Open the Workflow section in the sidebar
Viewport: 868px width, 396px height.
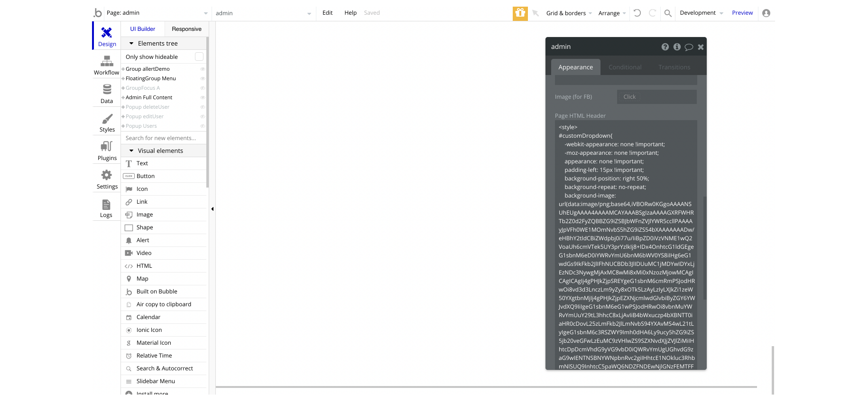(x=107, y=65)
